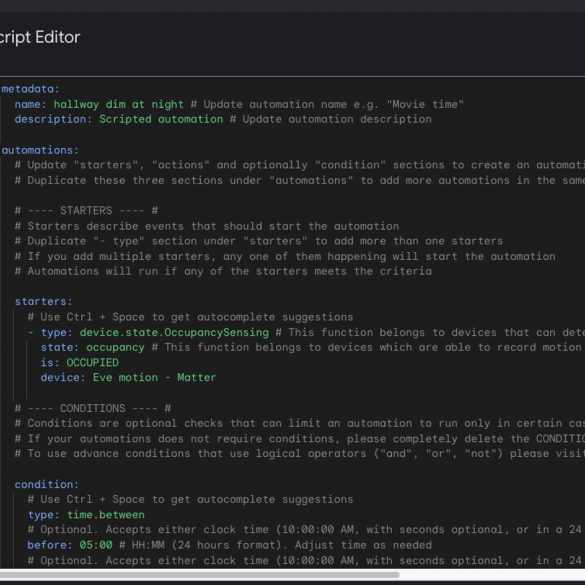Click the 'OCCUPIED' value after is:
Image resolution: width=585 pixels, height=585 pixels.
pos(93,363)
